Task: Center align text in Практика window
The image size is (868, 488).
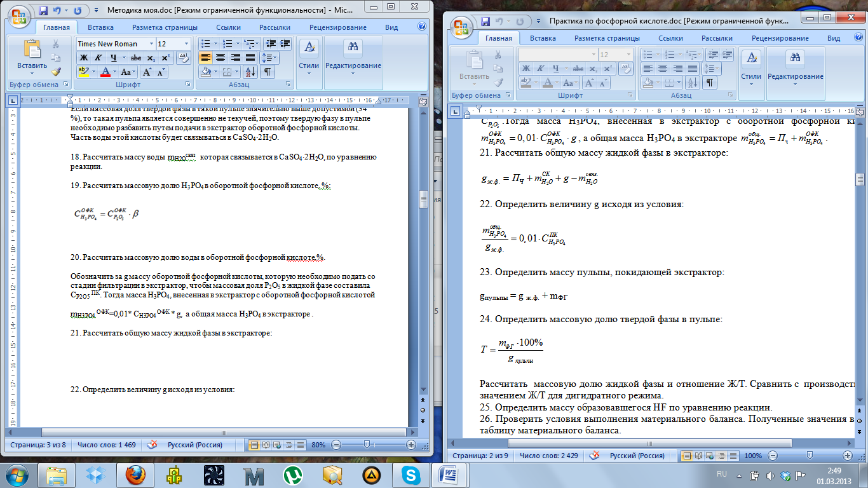Action: tap(663, 68)
